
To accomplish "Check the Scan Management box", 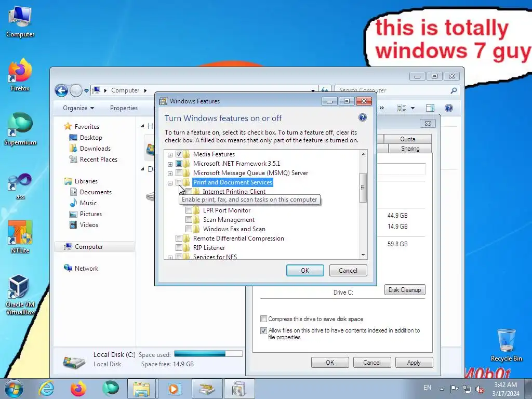I will [x=189, y=220].
